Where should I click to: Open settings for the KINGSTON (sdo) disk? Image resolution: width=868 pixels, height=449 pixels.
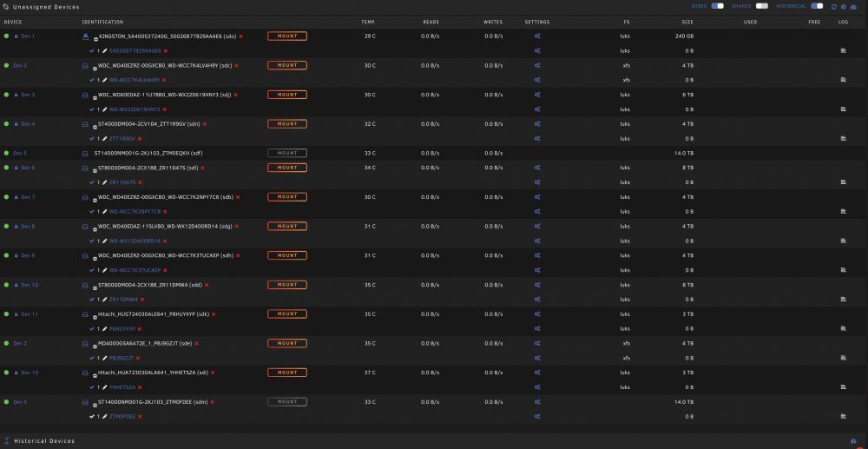[537, 36]
